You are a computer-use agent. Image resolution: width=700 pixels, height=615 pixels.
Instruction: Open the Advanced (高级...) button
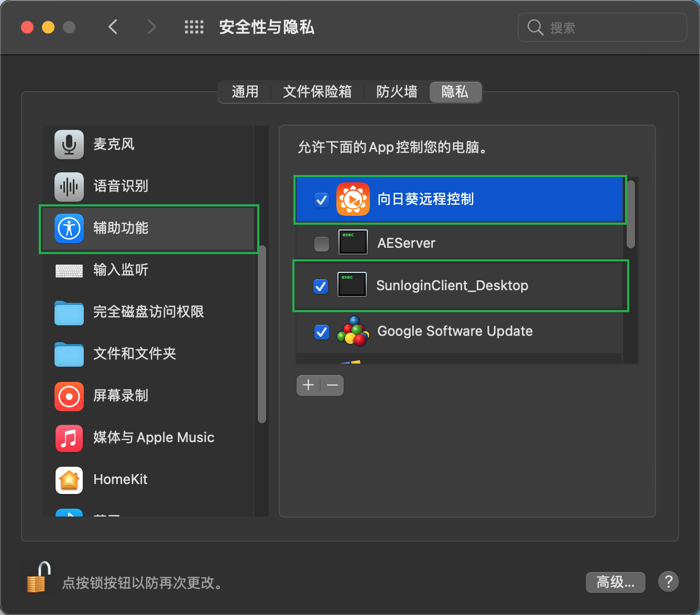615,582
